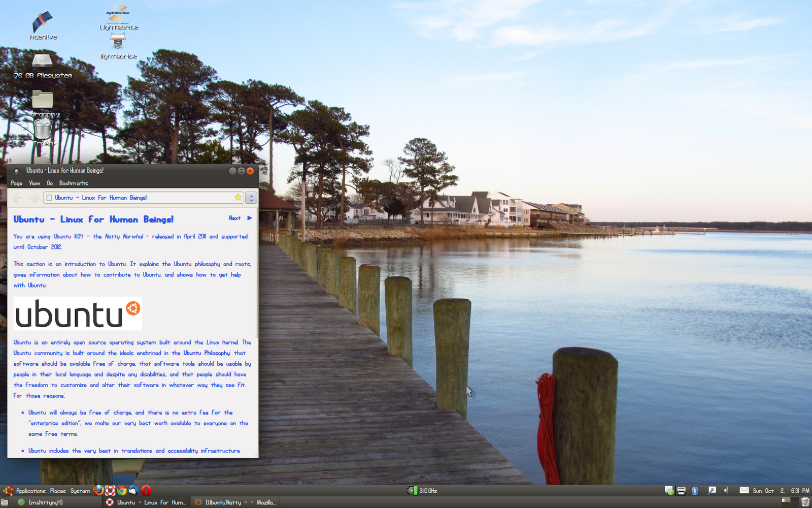
Task: Launch the help lifebuoy icon in the panel
Action: pos(110,490)
